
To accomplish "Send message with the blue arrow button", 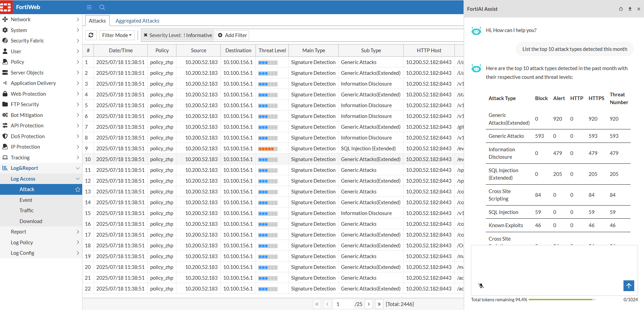I will (629, 286).
